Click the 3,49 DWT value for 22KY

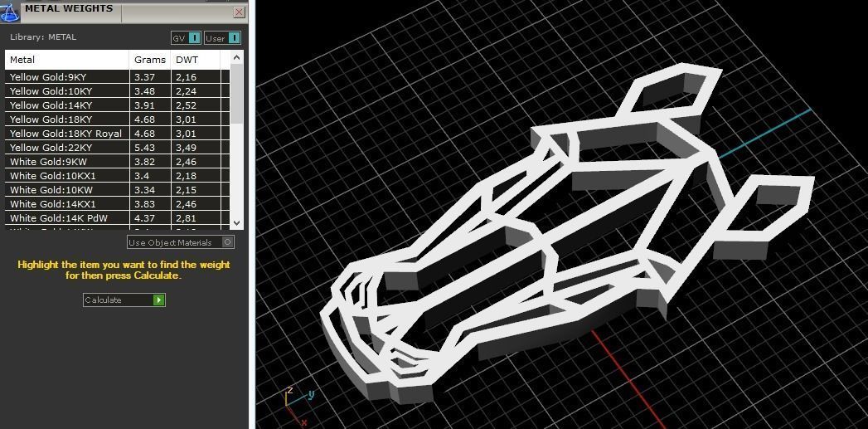point(186,148)
